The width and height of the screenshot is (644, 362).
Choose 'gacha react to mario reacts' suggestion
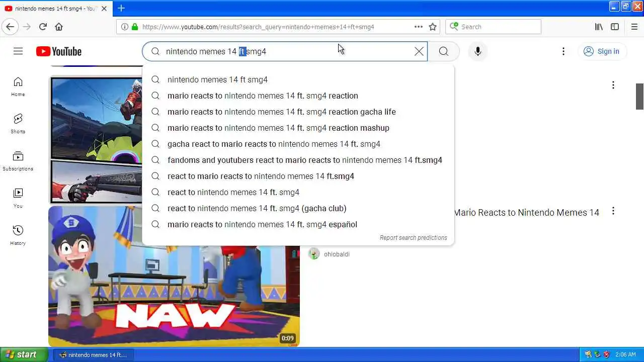(298, 144)
